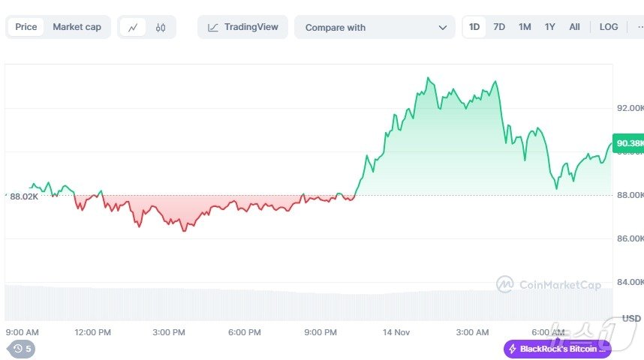
Task: Switch to line chart view icon
Action: click(133, 27)
